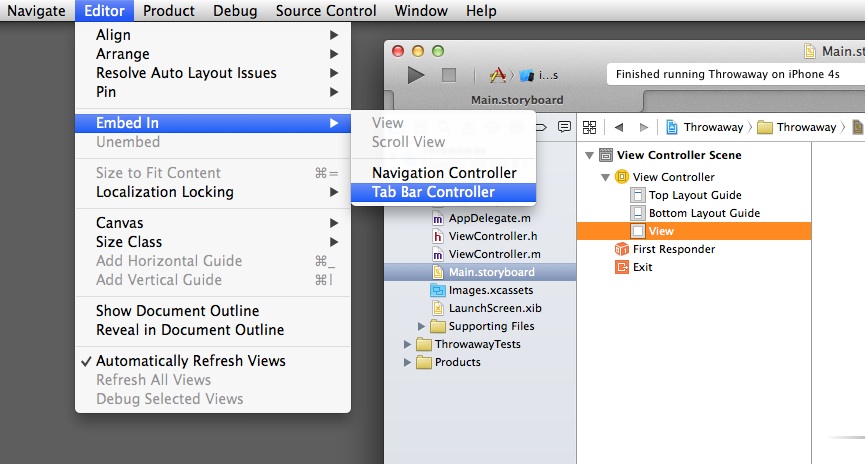The height and width of the screenshot is (464, 865).
Task: Open the Debug menu
Action: click(x=235, y=10)
